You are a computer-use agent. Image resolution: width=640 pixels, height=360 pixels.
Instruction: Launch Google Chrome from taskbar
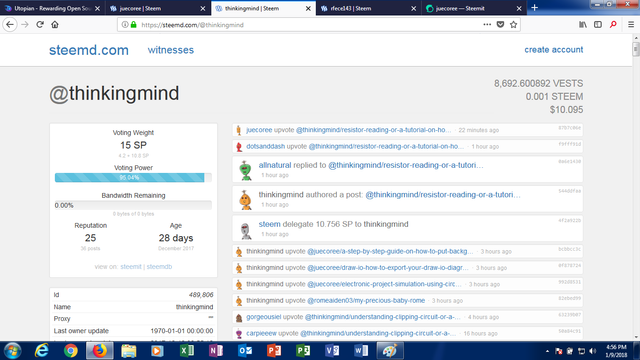[71, 351]
